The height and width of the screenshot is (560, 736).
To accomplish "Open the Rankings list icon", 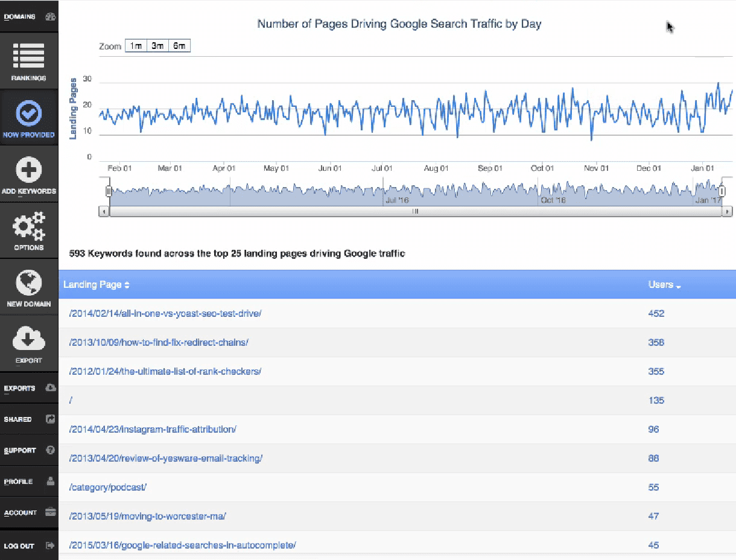I will pyautogui.click(x=28, y=56).
